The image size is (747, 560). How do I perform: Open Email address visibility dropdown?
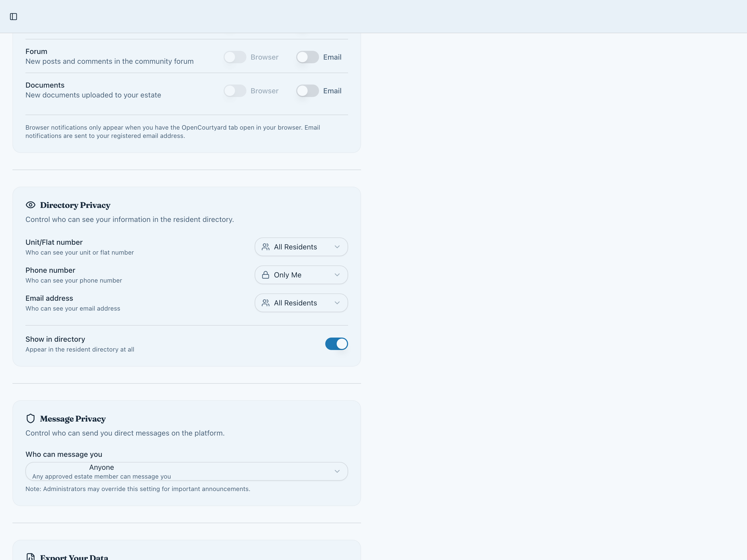coord(301,303)
